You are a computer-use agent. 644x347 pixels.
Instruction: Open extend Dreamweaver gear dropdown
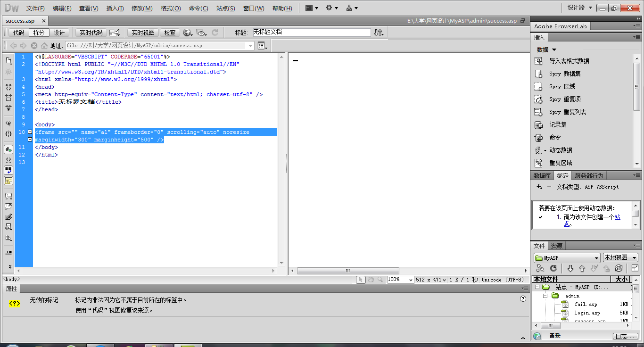pos(332,8)
